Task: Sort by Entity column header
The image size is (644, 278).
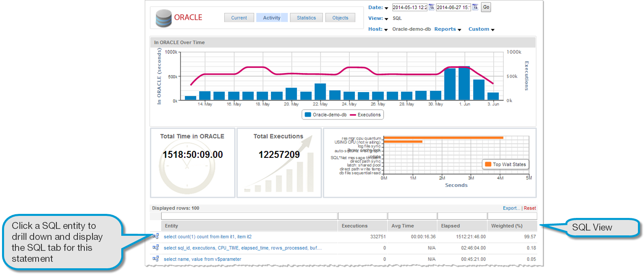Action: pyautogui.click(x=249, y=226)
